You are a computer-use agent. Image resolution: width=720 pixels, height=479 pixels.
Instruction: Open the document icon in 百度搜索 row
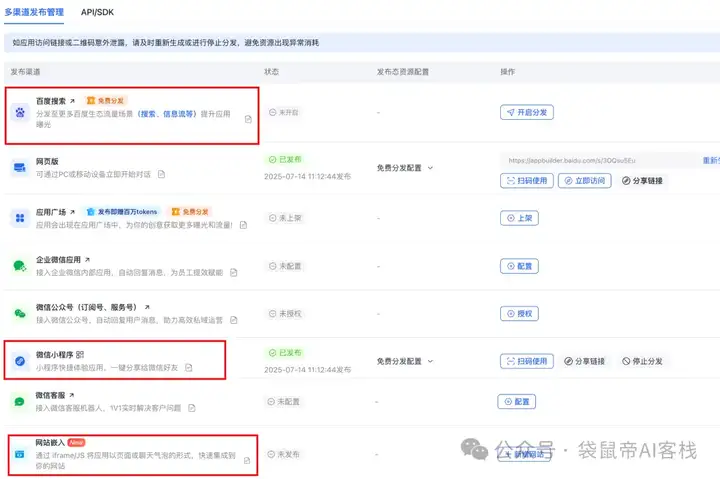(248, 119)
